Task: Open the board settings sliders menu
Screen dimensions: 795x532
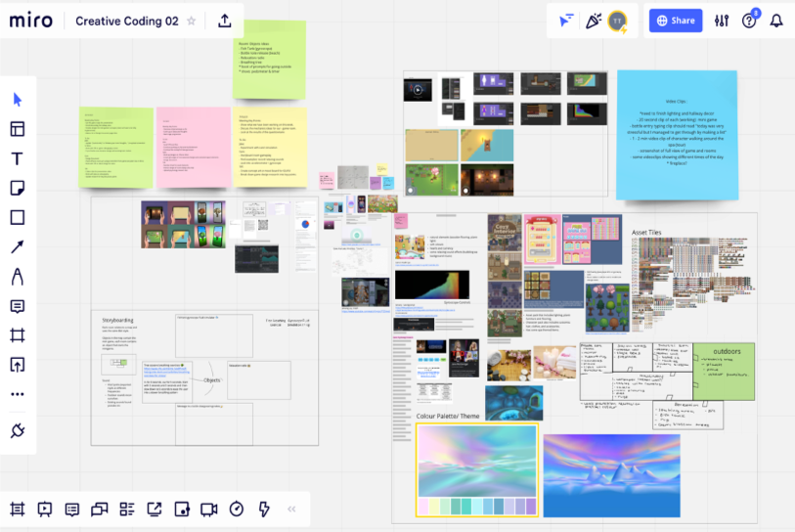Action: (x=722, y=21)
